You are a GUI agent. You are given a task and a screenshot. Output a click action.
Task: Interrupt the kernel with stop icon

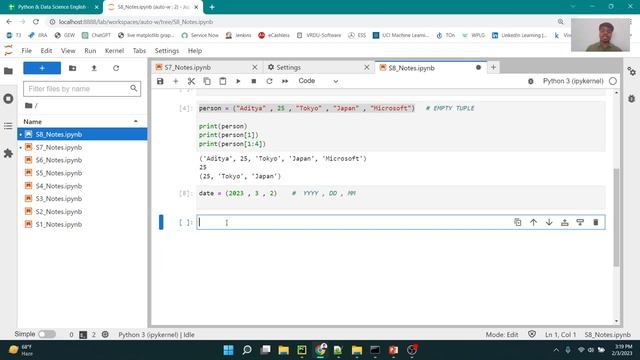(x=253, y=81)
